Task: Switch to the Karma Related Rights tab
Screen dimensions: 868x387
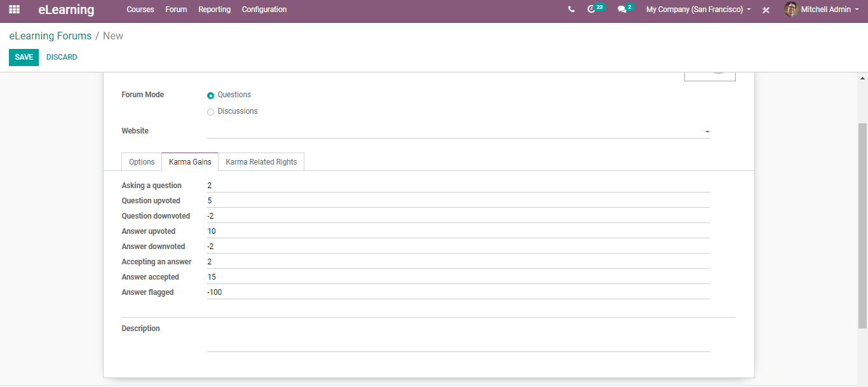Action: [261, 162]
